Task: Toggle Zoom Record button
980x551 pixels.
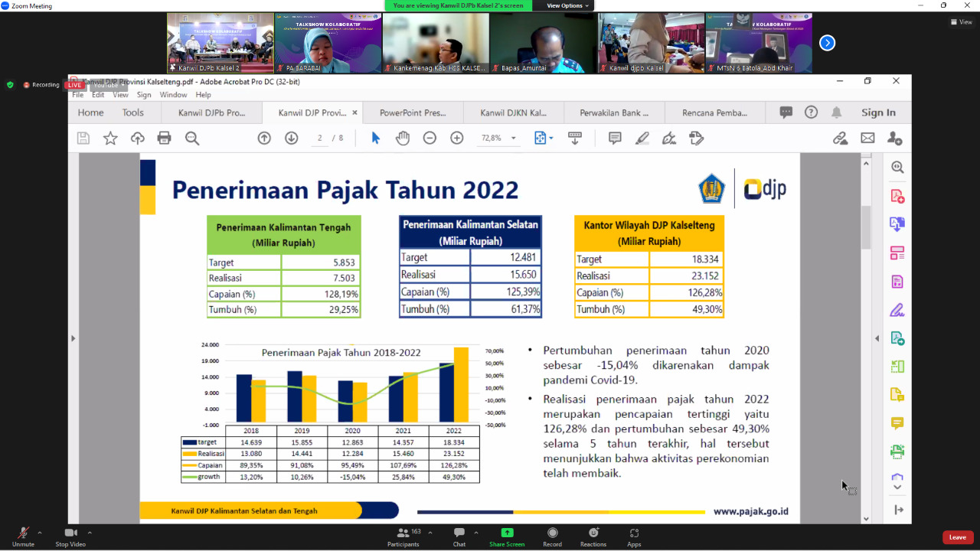Action: point(552,536)
